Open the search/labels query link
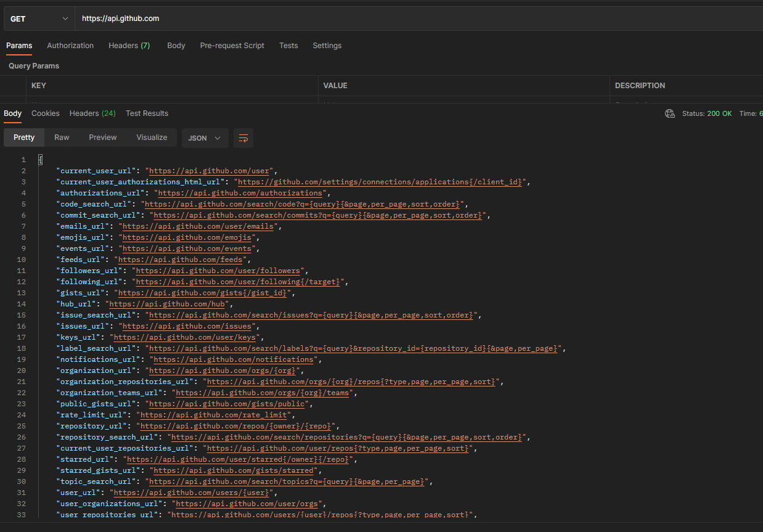 pos(354,348)
